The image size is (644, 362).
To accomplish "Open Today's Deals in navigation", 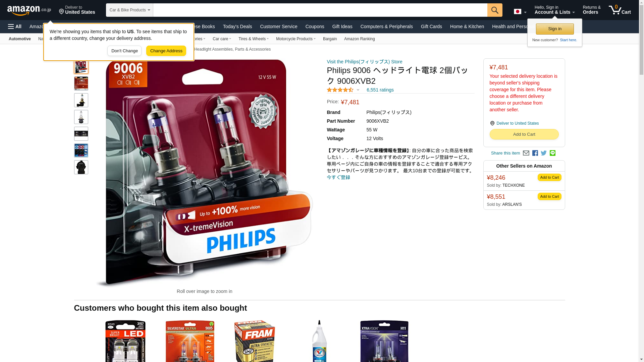I will 237,26.
